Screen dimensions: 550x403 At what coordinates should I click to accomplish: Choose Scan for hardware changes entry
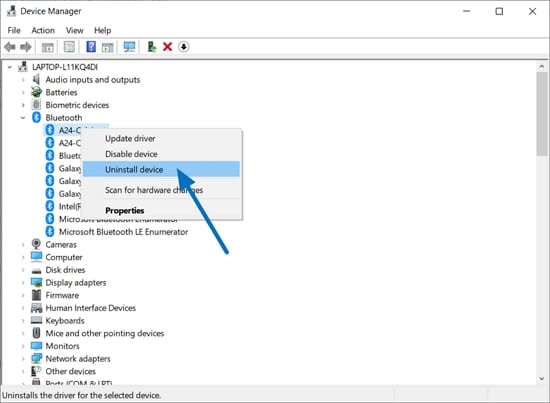click(x=162, y=190)
